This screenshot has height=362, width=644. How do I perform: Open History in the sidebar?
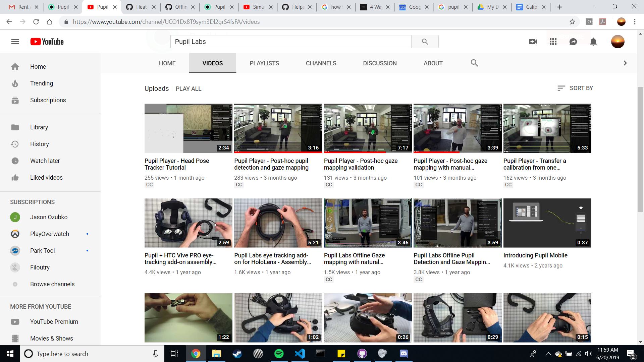point(50,144)
